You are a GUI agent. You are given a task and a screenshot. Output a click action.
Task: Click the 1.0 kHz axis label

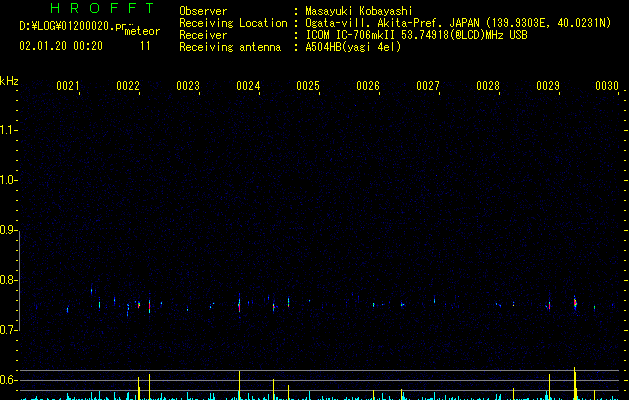coord(8,180)
